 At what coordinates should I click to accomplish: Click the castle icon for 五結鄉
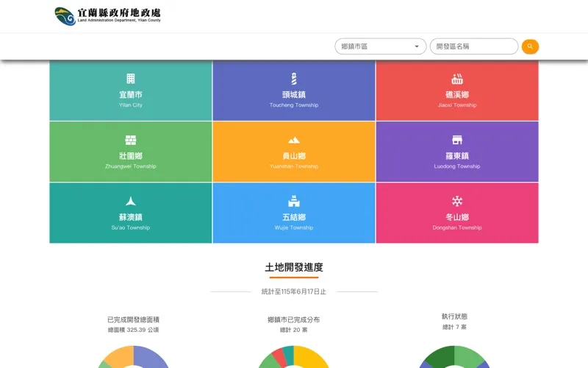click(x=294, y=201)
